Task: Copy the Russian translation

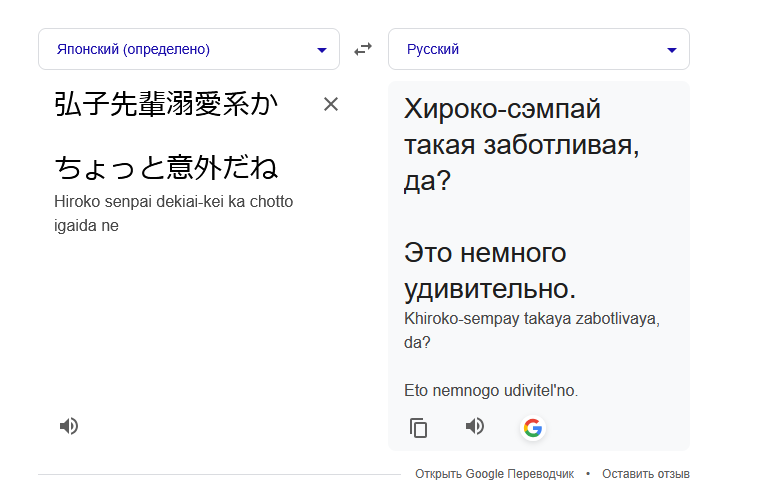Action: [419, 428]
